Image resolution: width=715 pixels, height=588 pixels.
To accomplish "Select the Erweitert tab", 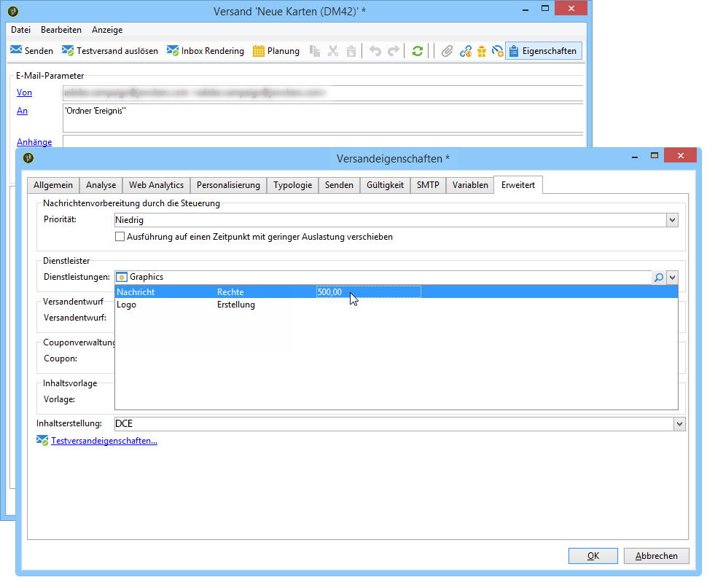I will [x=518, y=185].
